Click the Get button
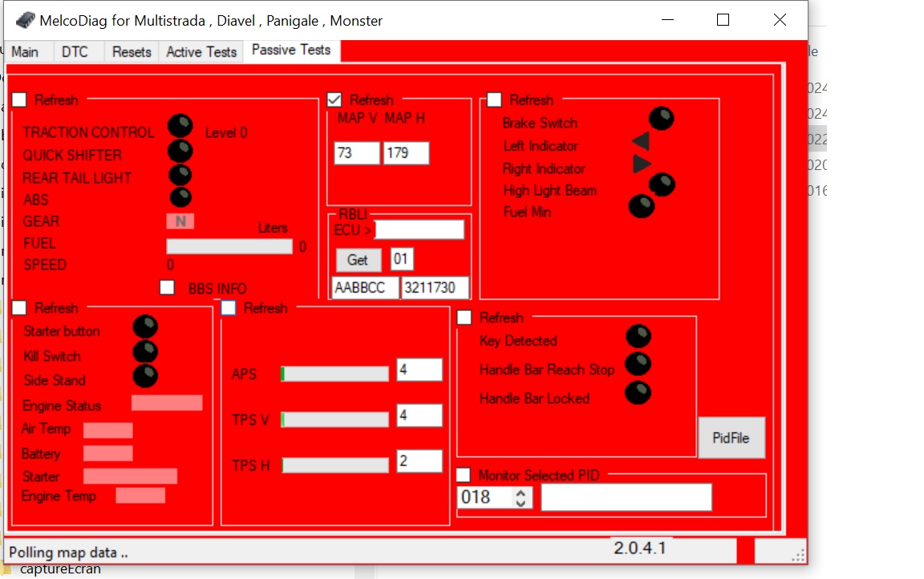This screenshot has width=924, height=579. click(x=358, y=260)
